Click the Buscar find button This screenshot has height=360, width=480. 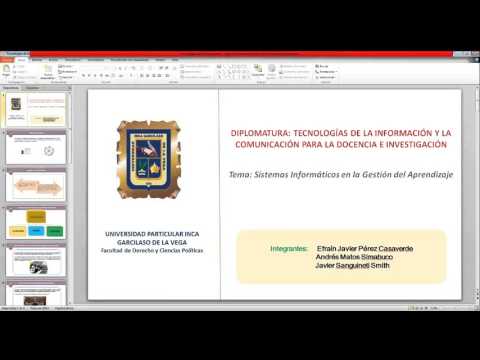[322, 66]
